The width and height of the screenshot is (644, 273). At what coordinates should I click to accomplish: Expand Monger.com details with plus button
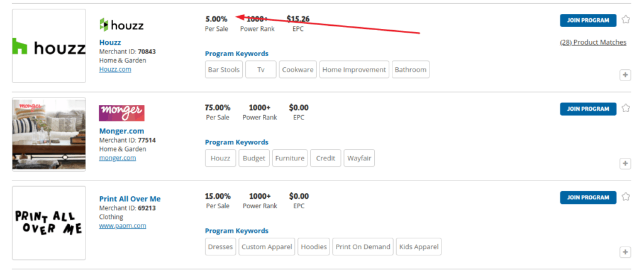point(625,164)
